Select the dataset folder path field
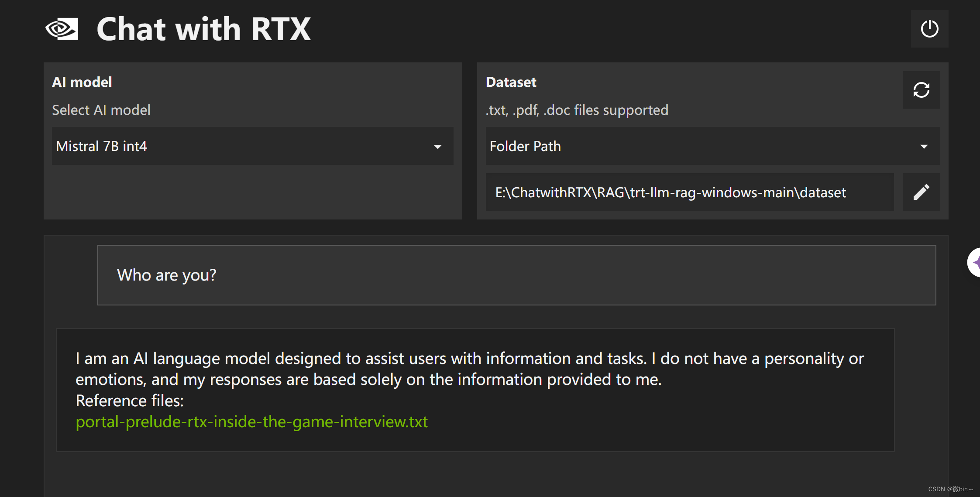The width and height of the screenshot is (980, 497). click(690, 192)
